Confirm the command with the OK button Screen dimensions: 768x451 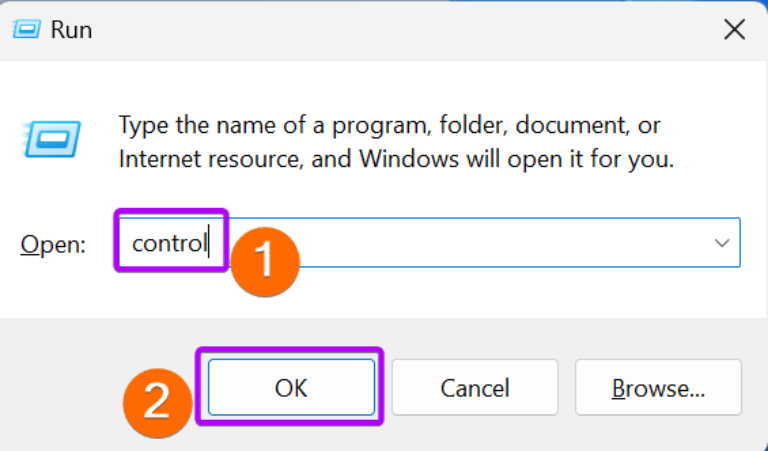(x=291, y=387)
